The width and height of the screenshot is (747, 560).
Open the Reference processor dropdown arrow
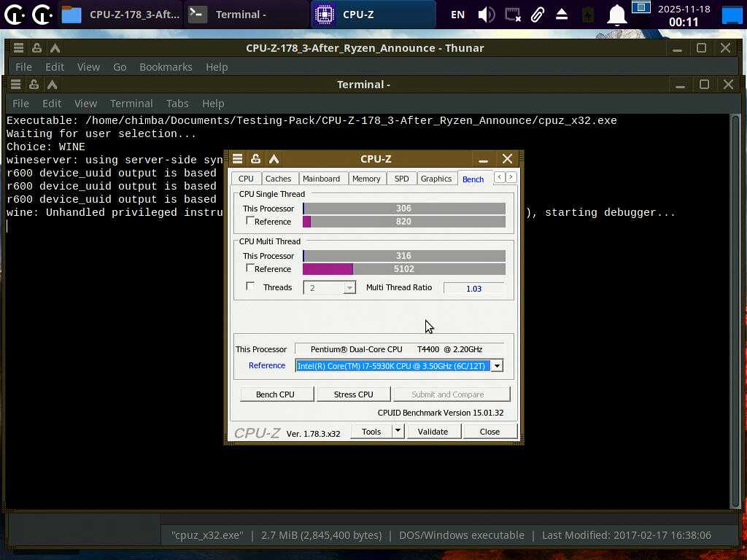click(497, 366)
